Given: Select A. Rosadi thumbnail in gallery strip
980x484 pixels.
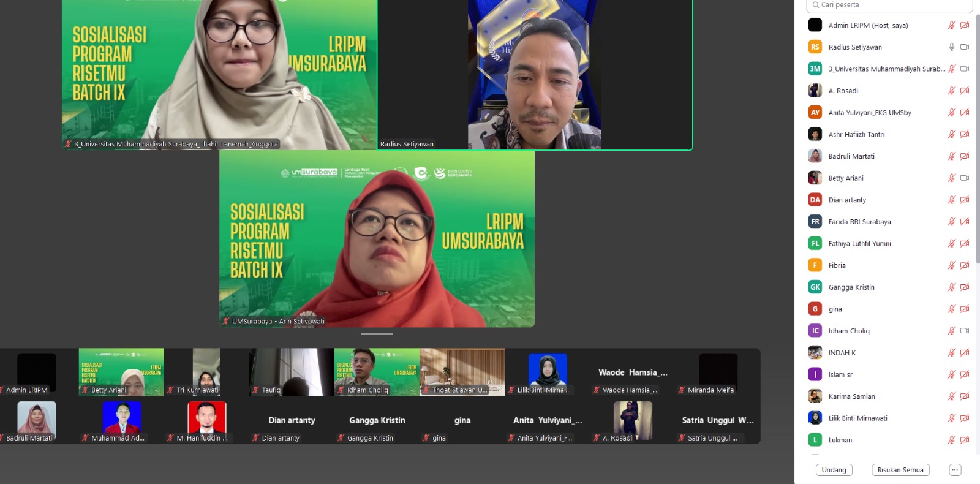Looking at the screenshot, I should (x=633, y=422).
